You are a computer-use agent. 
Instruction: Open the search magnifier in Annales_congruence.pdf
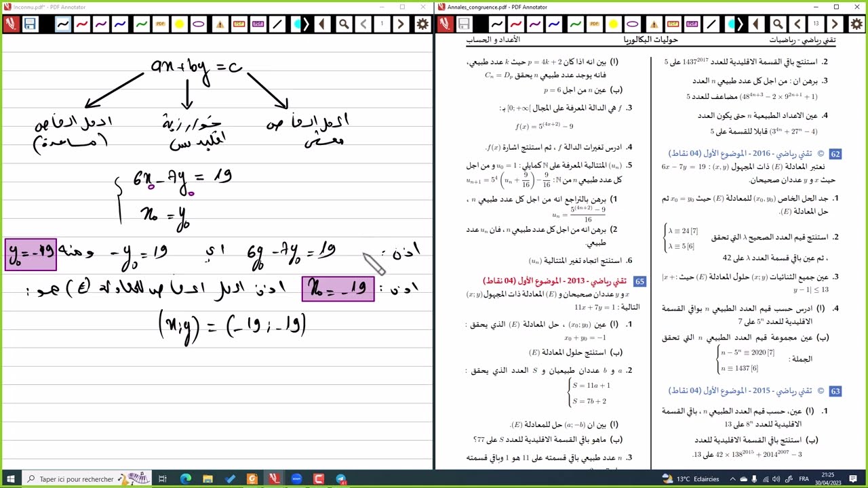778,24
